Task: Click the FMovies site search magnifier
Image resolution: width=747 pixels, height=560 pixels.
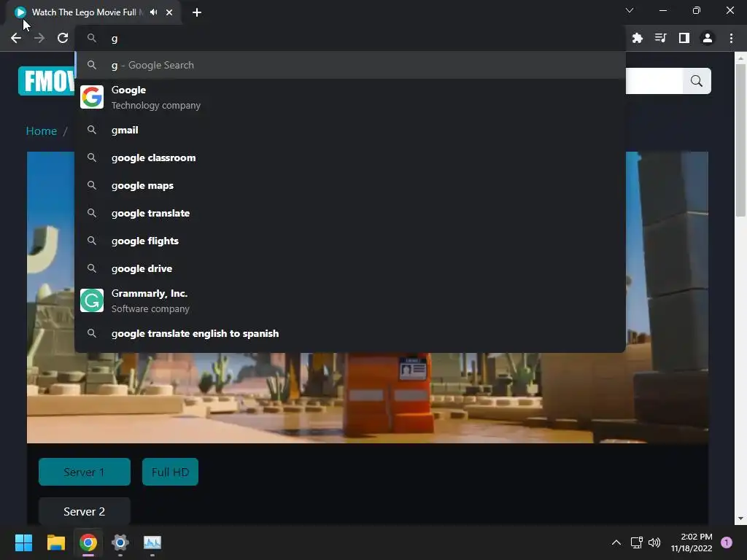Action: pyautogui.click(x=697, y=81)
